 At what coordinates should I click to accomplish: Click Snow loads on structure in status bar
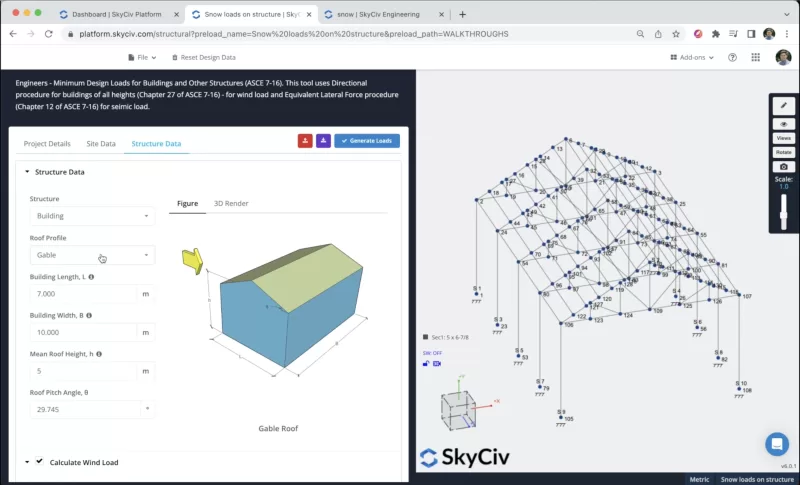click(757, 479)
